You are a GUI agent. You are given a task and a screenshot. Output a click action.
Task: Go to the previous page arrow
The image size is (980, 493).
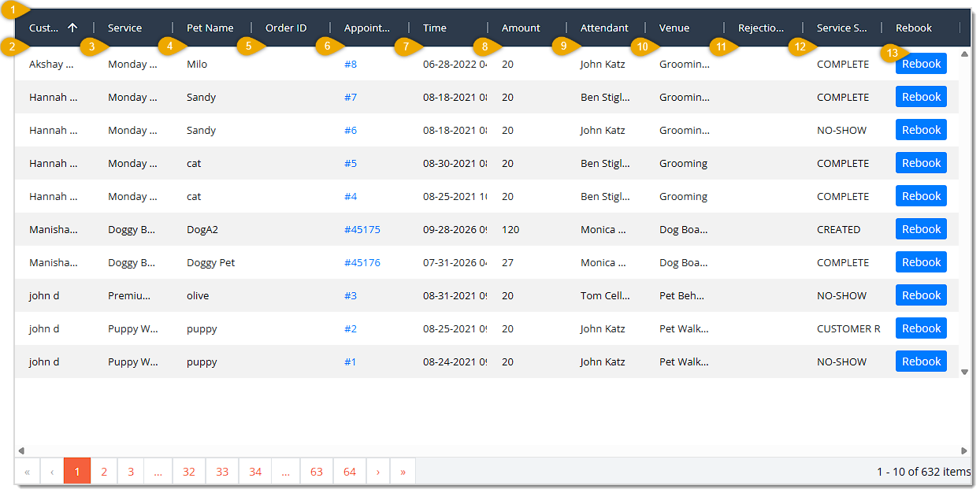(x=52, y=472)
